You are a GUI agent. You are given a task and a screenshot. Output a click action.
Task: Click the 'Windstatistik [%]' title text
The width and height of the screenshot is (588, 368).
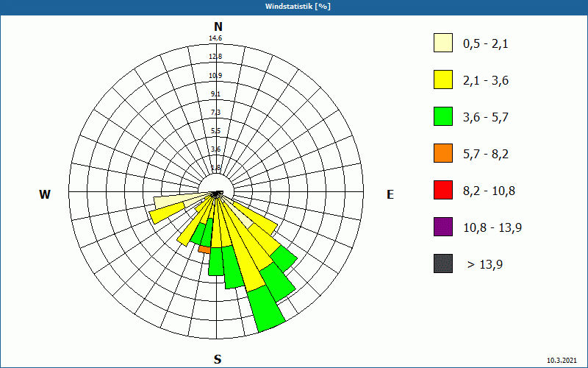(x=298, y=7)
